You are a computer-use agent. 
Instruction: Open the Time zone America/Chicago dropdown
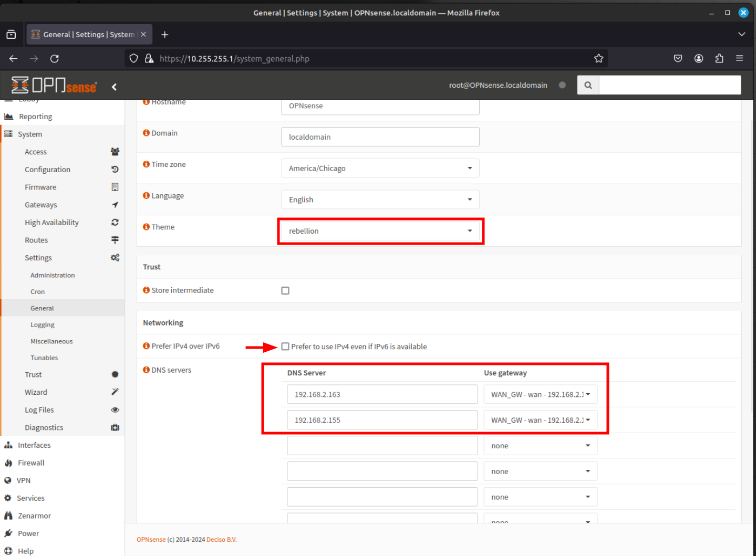click(x=380, y=168)
